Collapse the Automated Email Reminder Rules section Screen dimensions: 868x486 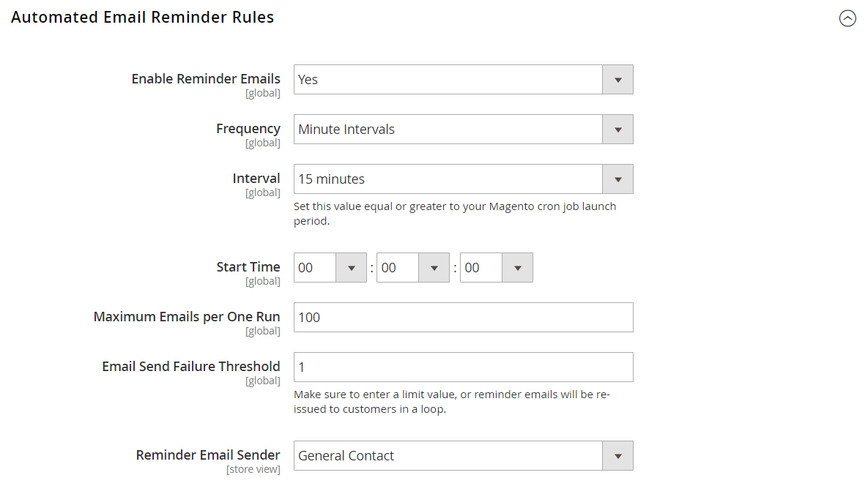pyautogui.click(x=847, y=18)
